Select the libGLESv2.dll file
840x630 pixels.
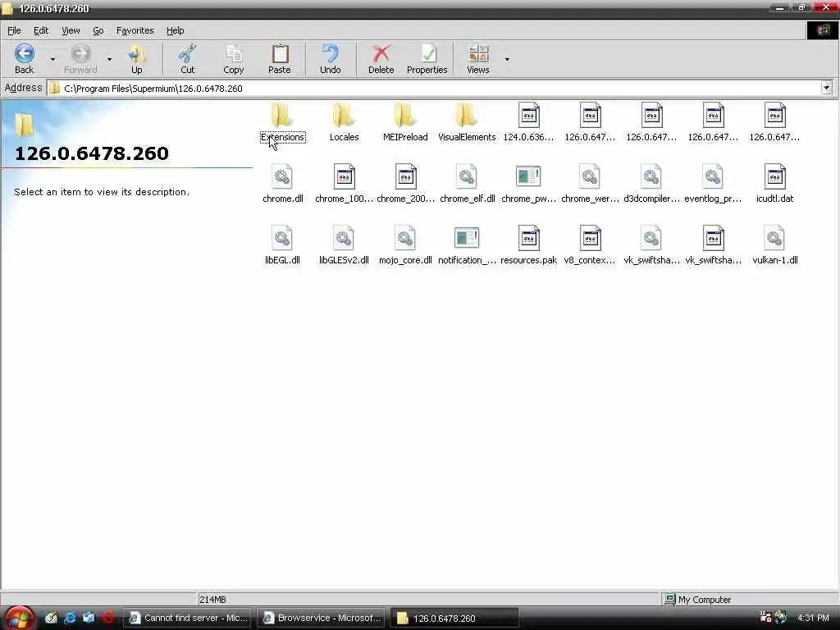point(344,245)
